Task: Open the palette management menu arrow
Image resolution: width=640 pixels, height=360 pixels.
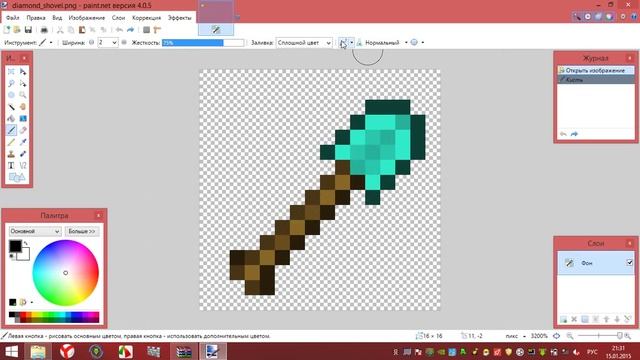Action: point(32,302)
